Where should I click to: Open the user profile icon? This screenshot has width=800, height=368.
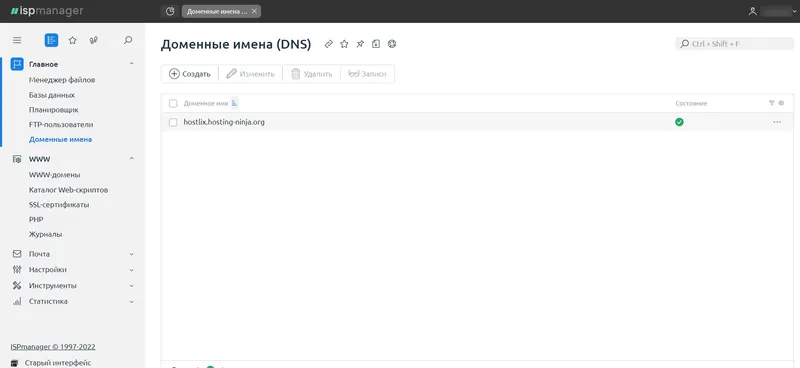753,11
